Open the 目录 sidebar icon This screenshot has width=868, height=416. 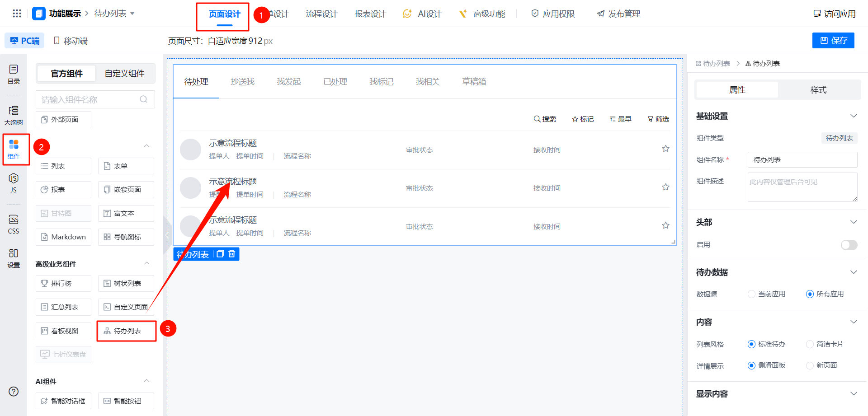[14, 74]
